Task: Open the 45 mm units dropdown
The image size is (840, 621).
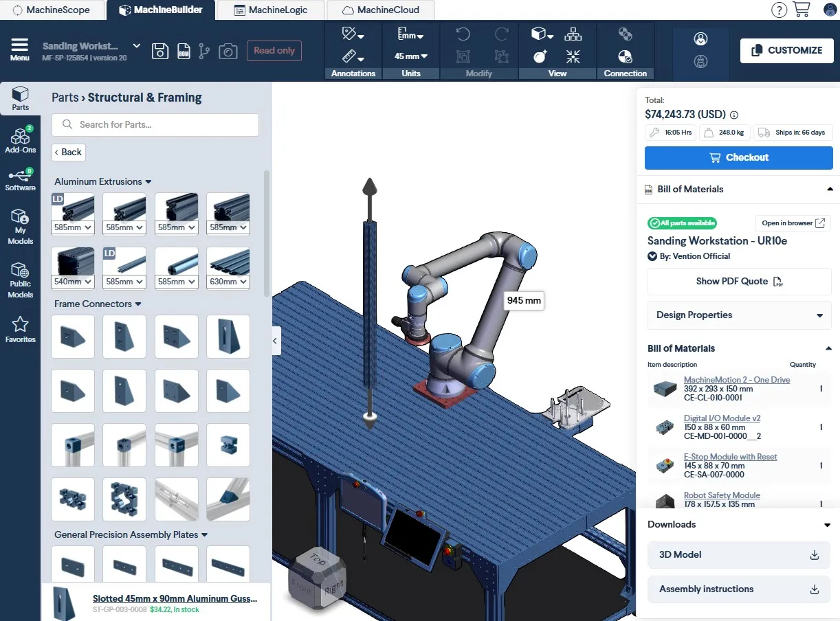Action: [x=410, y=56]
